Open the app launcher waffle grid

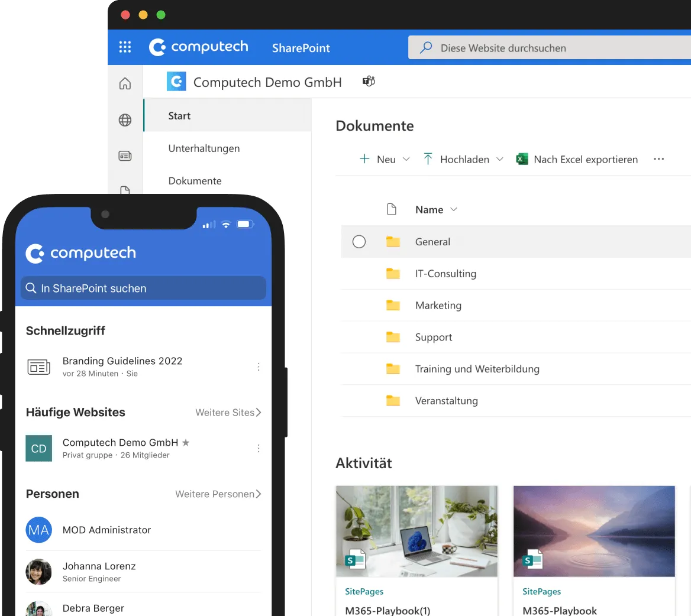125,47
